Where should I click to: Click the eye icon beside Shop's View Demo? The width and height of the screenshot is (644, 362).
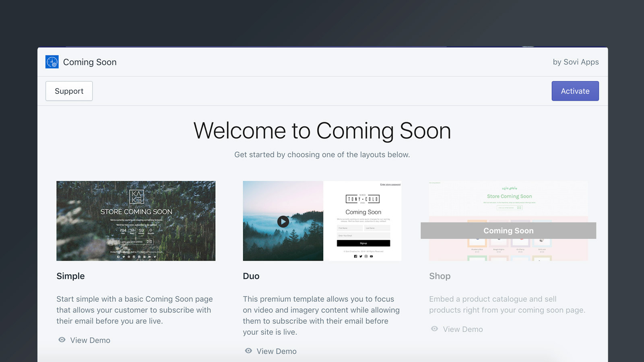(434, 329)
